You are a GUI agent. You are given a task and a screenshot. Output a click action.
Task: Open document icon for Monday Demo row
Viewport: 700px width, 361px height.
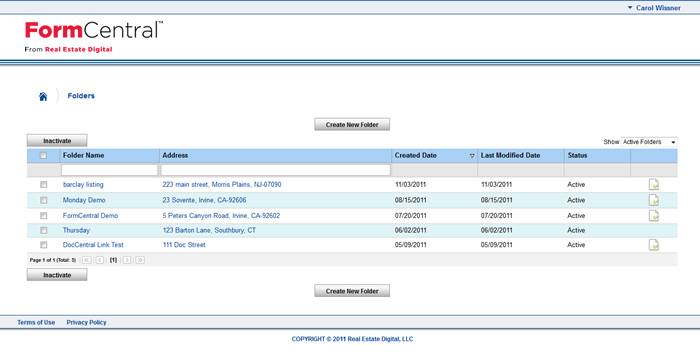coord(654,200)
